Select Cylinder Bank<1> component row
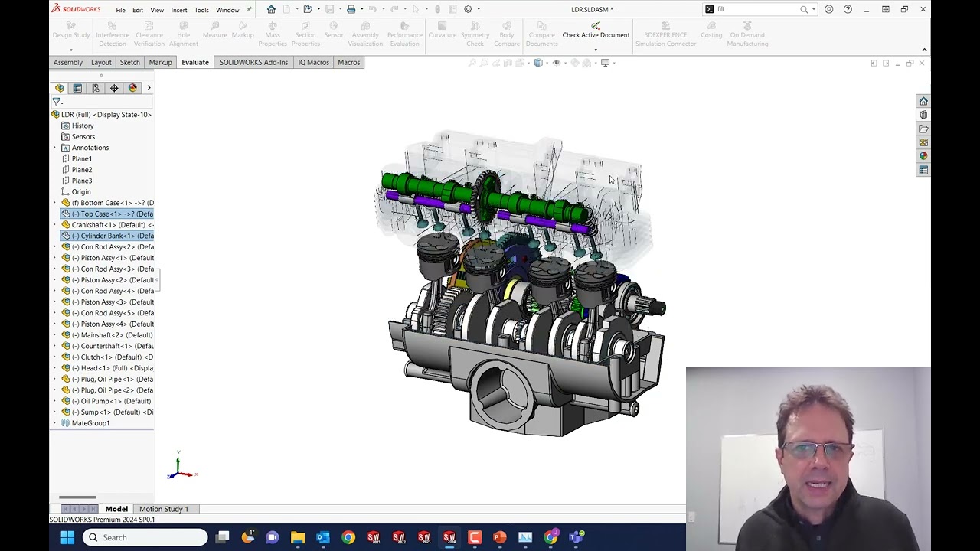 [x=107, y=236]
